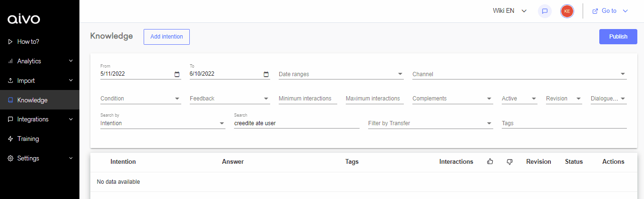Open the Go to dropdown chevron
The width and height of the screenshot is (644, 199).
click(625, 11)
